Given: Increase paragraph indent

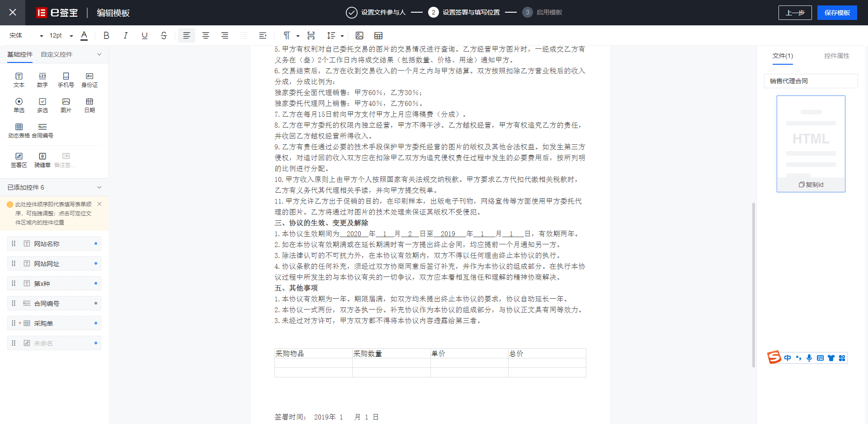Looking at the screenshot, I should [263, 35].
